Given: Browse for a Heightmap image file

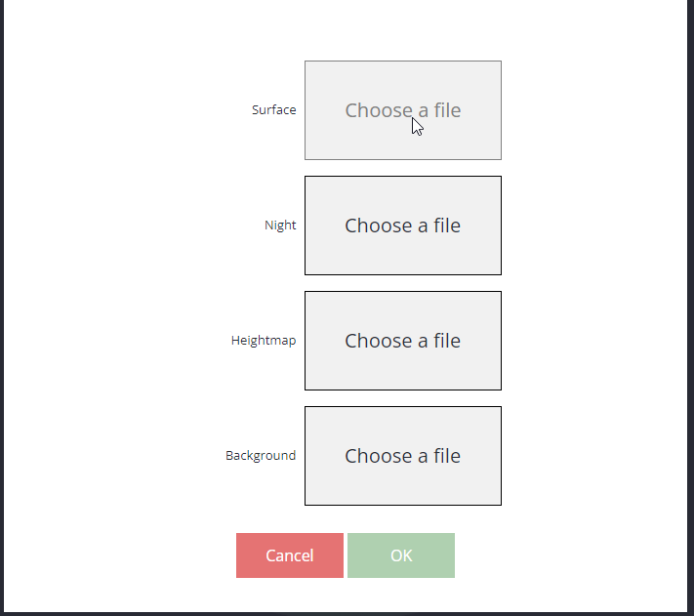Looking at the screenshot, I should coord(403,341).
